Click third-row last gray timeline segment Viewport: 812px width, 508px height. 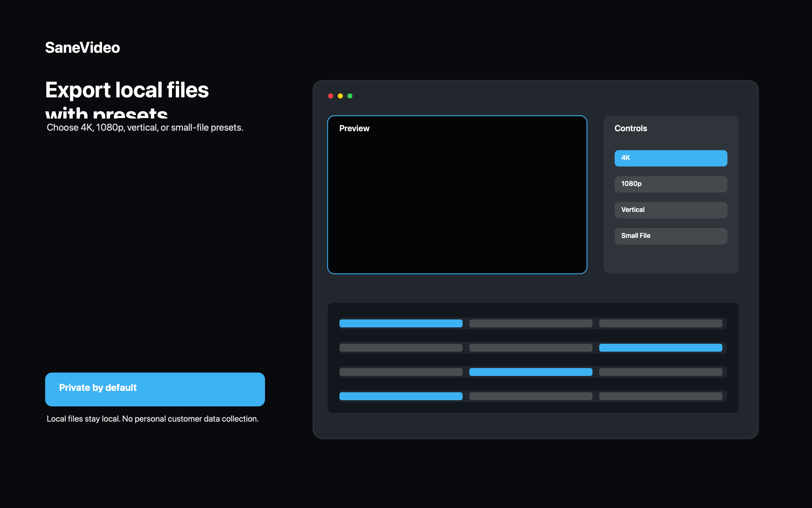[x=660, y=372]
